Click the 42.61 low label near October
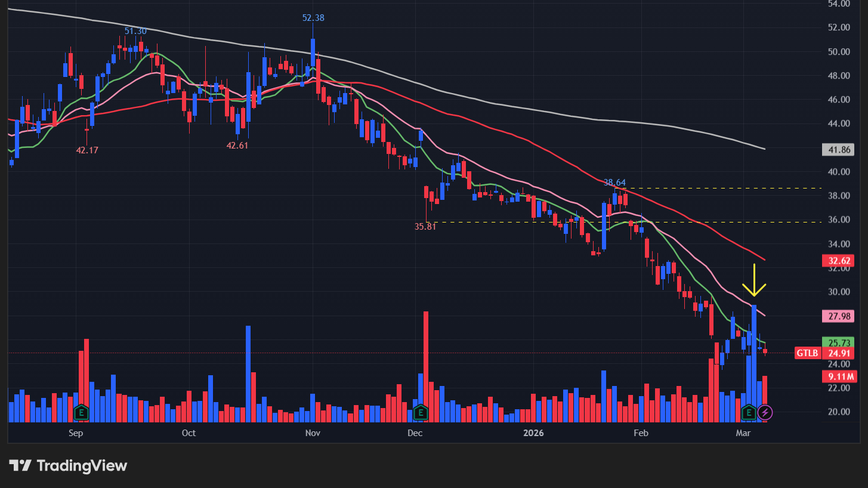Screen dimensions: 868x488 (237, 144)
